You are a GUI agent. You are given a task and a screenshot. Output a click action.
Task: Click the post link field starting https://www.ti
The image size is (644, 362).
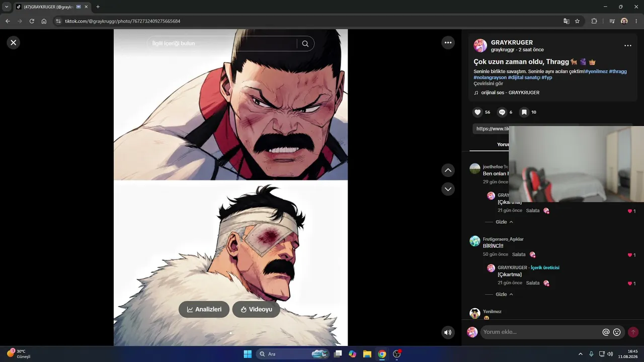coord(491,129)
